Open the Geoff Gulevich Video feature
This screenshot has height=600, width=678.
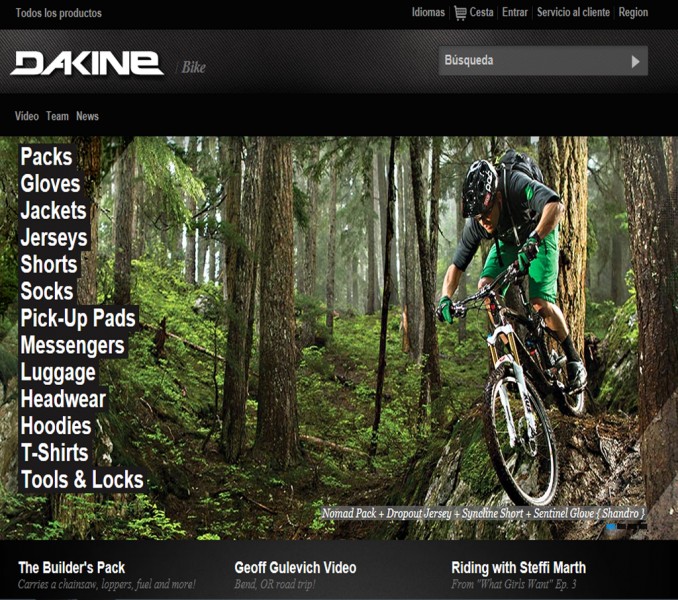click(295, 567)
